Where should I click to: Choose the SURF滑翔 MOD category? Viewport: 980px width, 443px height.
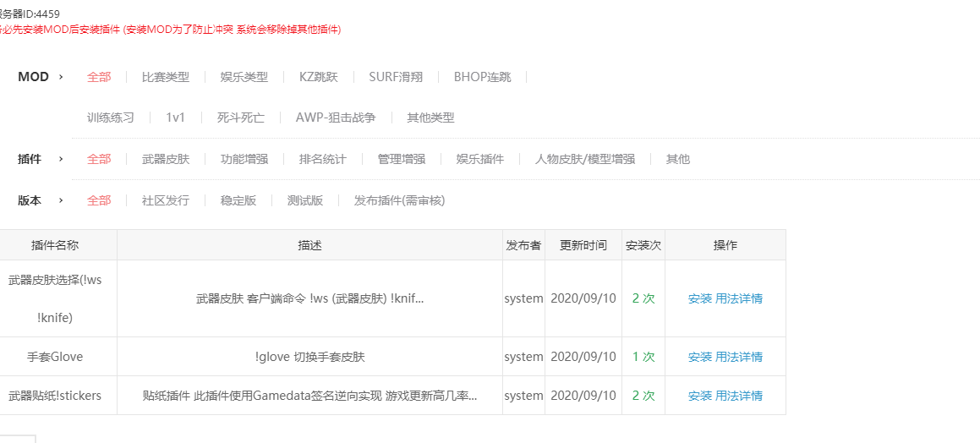[x=401, y=77]
